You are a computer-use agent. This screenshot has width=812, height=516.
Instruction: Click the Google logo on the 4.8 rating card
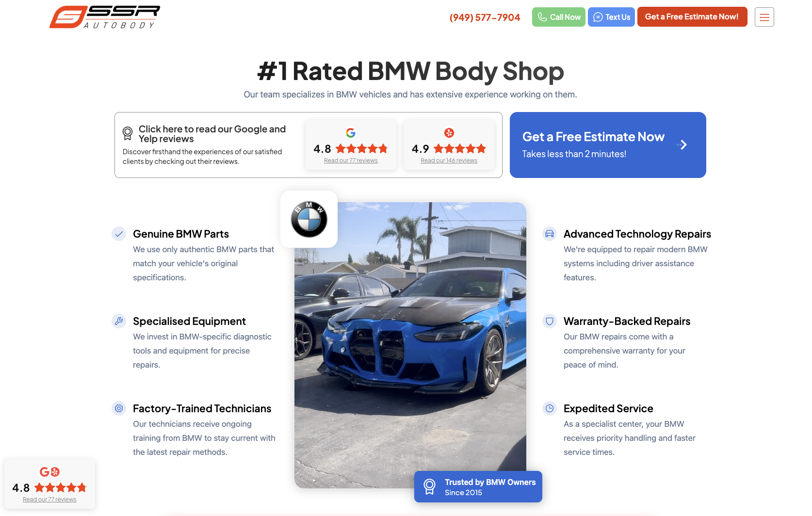point(351,132)
